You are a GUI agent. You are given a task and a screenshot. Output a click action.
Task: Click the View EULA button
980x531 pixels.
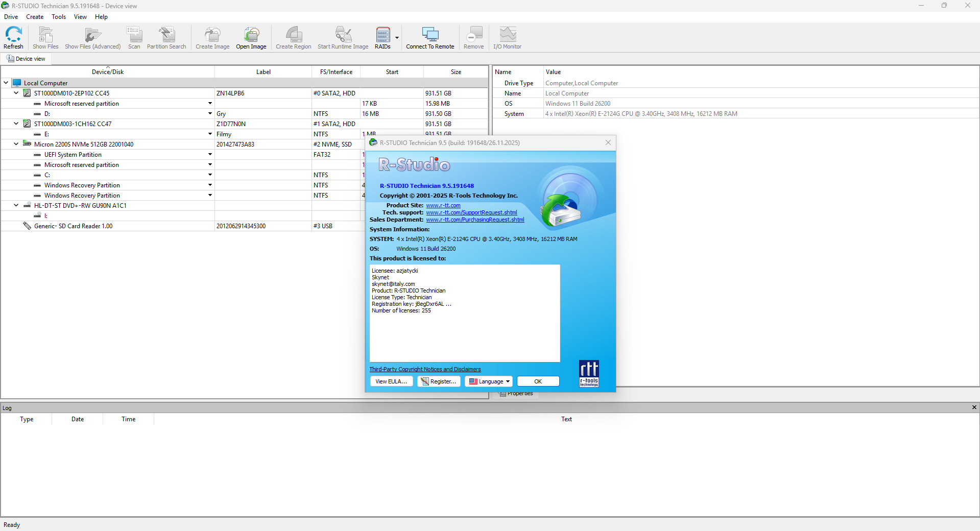pyautogui.click(x=391, y=381)
